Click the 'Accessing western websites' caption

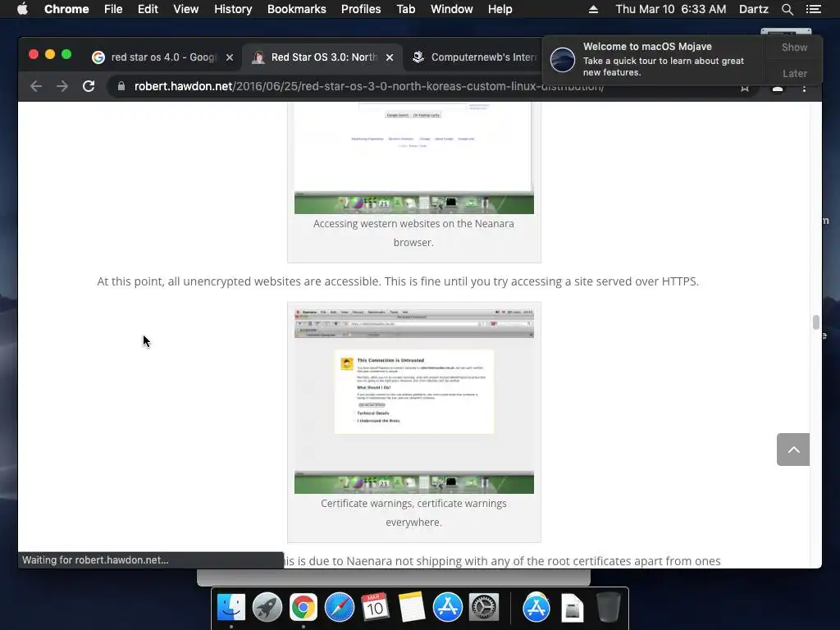[x=413, y=233]
